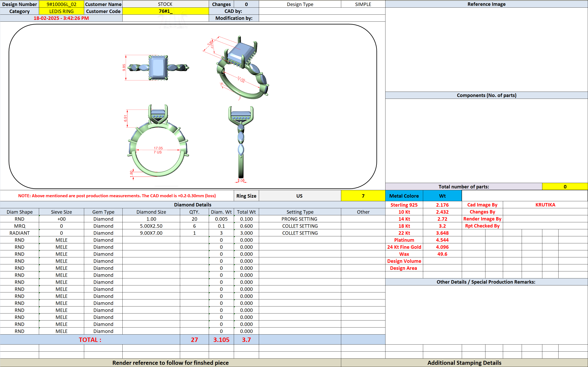
Task: Click the Diam Shape column header
Action: click(x=19, y=212)
